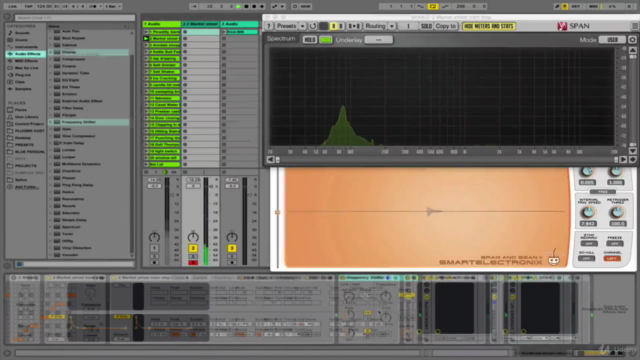
Task: Open Key map mode with KEY button
Action: click(x=576, y=7)
